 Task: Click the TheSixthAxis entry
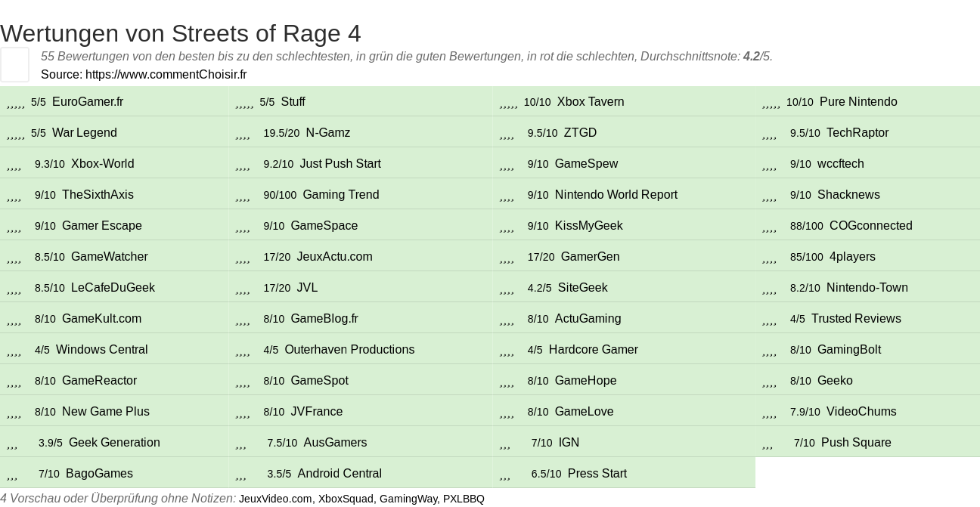98,194
